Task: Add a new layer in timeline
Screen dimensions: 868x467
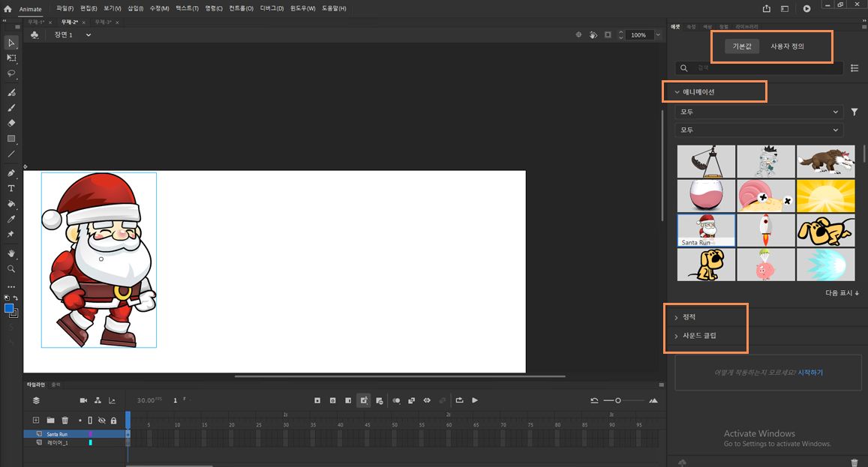Action: tap(36, 421)
